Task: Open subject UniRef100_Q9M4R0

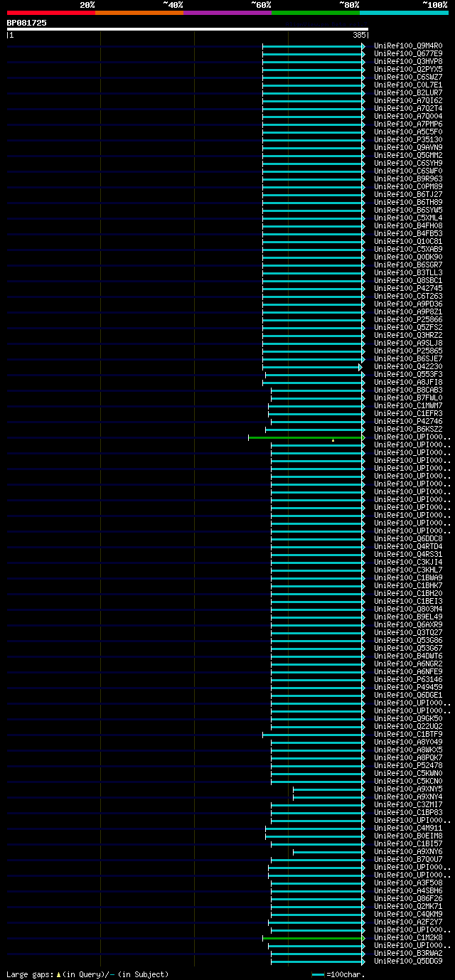Action: pos(408,46)
